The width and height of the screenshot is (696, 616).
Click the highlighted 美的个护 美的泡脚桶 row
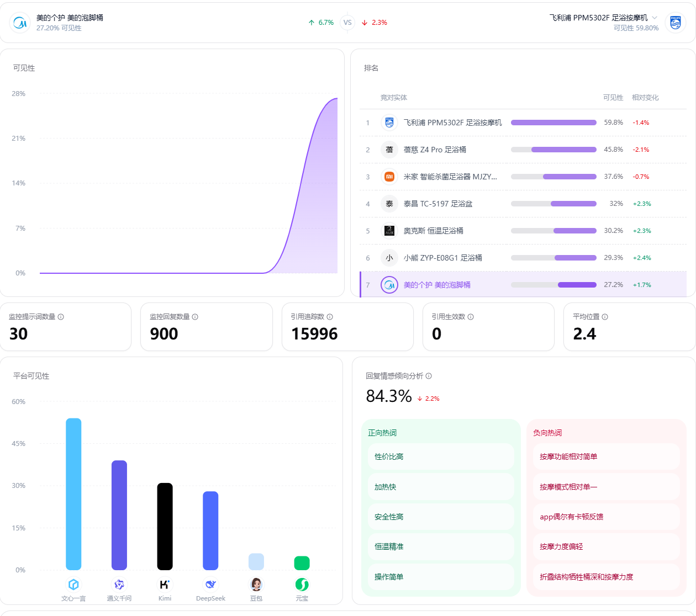[523, 285]
